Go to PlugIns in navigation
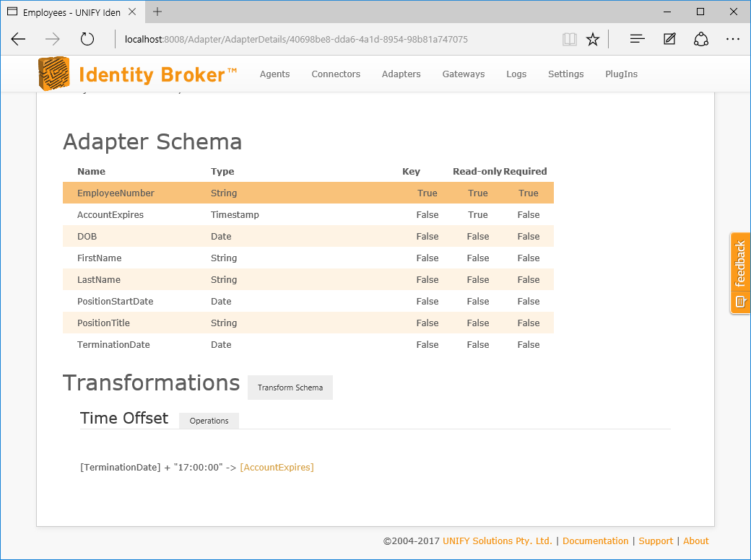Viewport: 751px width, 560px height. click(x=622, y=74)
